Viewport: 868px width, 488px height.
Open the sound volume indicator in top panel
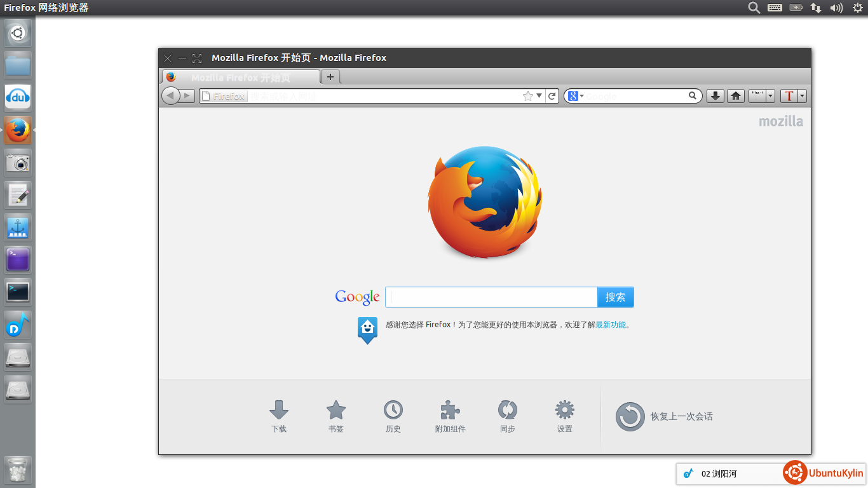tap(836, 8)
